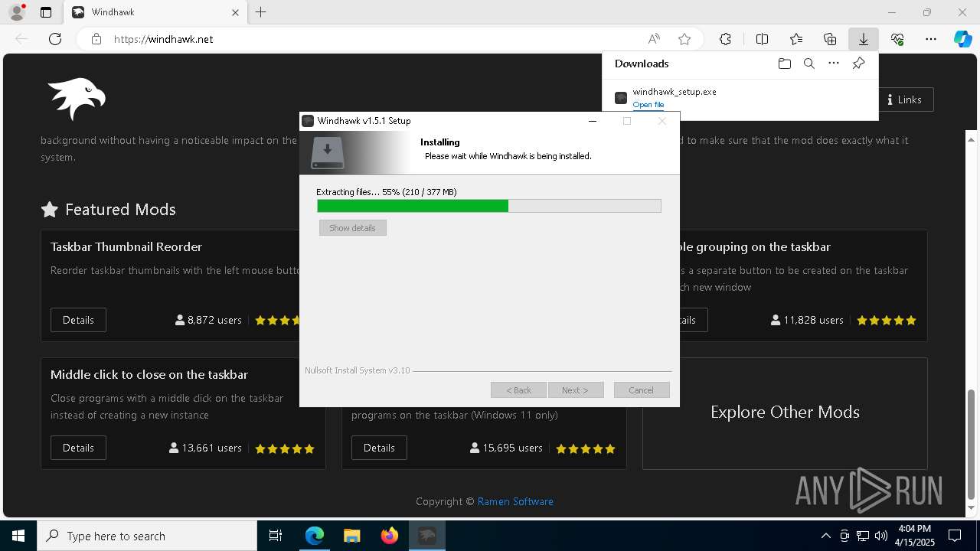Image resolution: width=980 pixels, height=551 pixels.
Task: Open Microsoft Edge from the taskbar
Action: coord(315,536)
